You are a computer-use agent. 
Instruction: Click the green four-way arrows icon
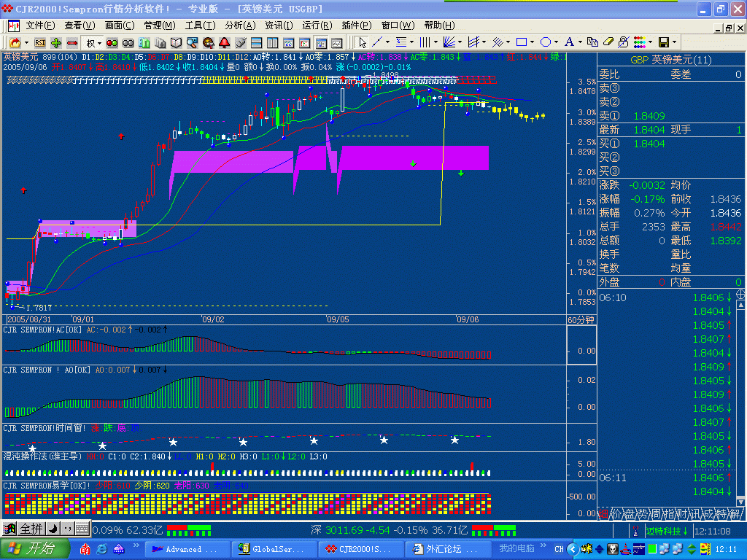point(56,43)
